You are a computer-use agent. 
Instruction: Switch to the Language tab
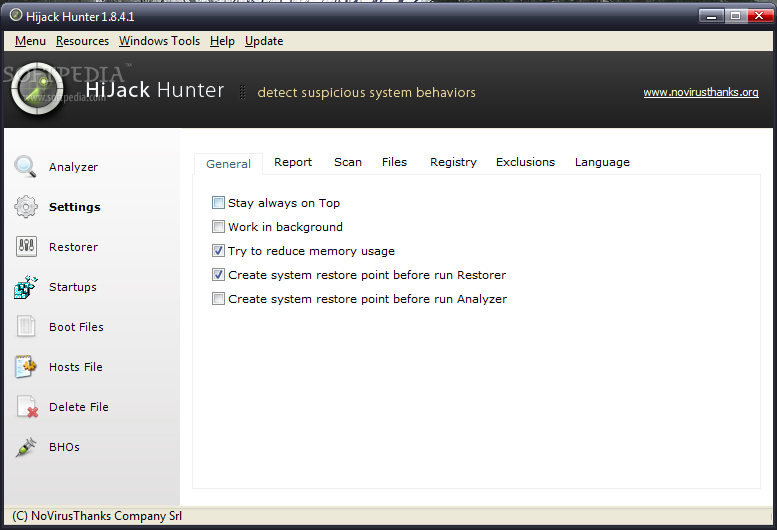[602, 162]
